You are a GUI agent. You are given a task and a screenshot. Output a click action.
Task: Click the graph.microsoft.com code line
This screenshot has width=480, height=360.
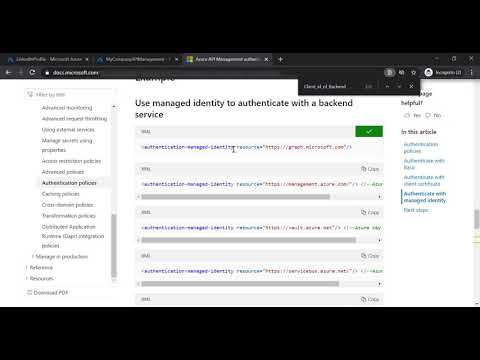click(247, 147)
